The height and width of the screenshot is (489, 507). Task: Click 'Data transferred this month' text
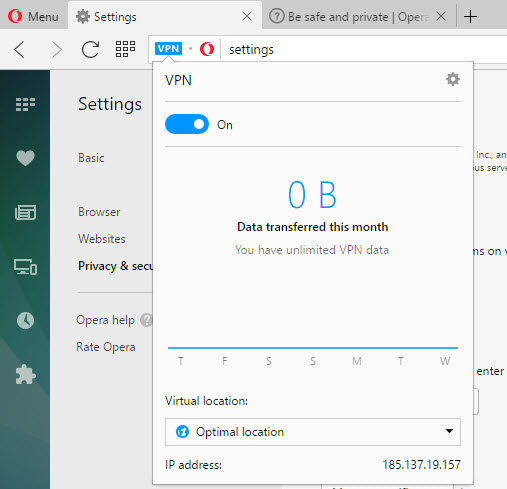(313, 227)
